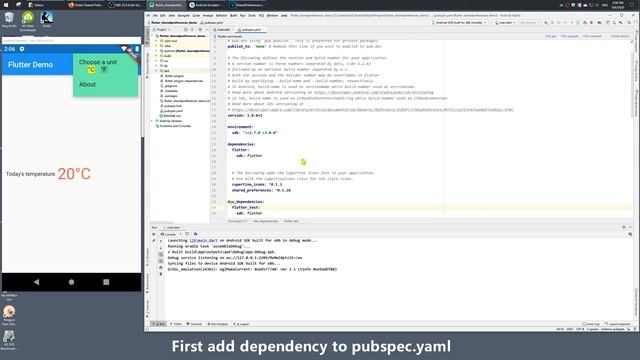Viewport: 640px width, 360px height.
Task: Collapse the project root folder node
Action: click(x=152, y=36)
